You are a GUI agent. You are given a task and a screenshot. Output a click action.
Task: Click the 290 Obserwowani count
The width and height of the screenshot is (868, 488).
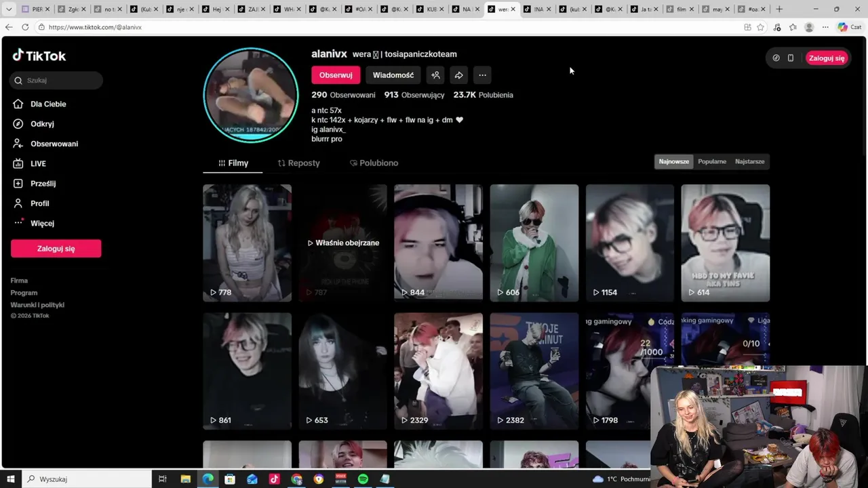point(343,95)
